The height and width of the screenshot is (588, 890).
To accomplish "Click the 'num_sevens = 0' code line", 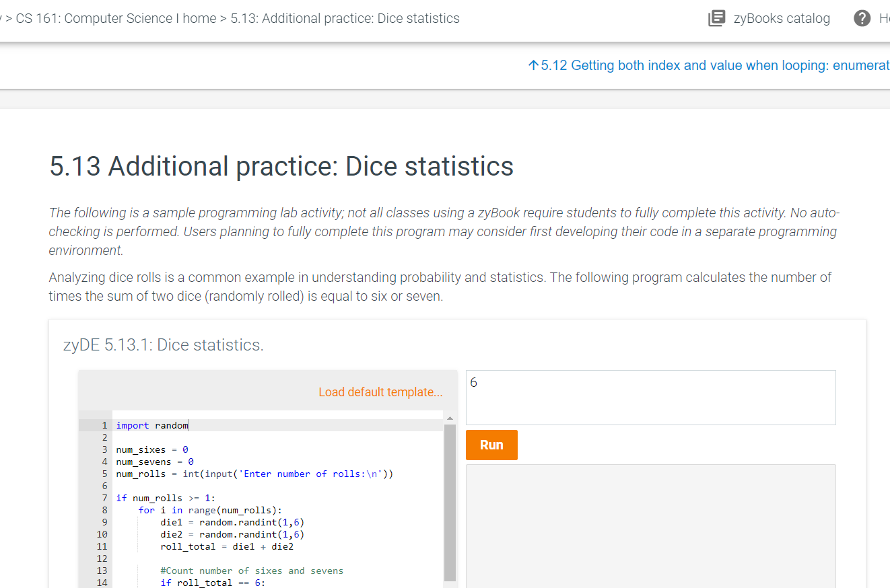I will click(x=155, y=462).
